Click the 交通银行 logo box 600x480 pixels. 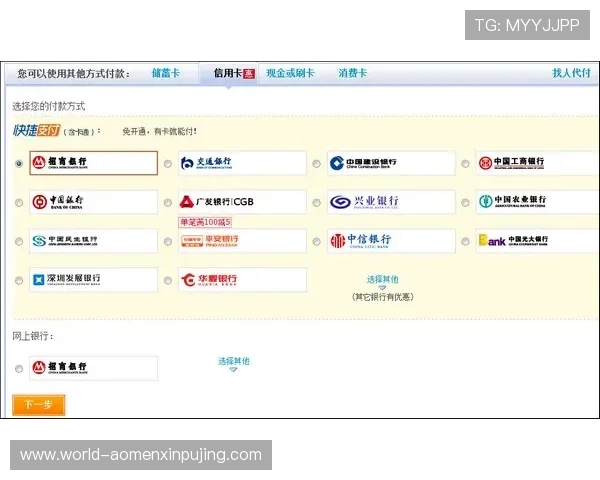[242, 163]
